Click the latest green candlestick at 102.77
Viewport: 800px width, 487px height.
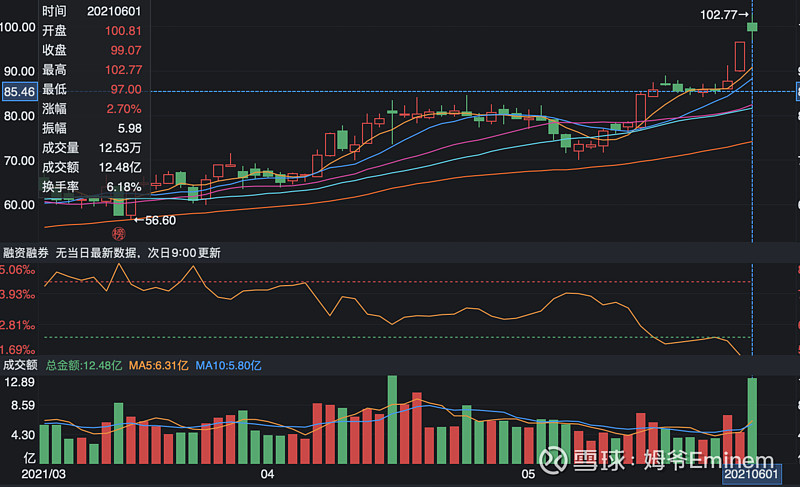click(751, 26)
